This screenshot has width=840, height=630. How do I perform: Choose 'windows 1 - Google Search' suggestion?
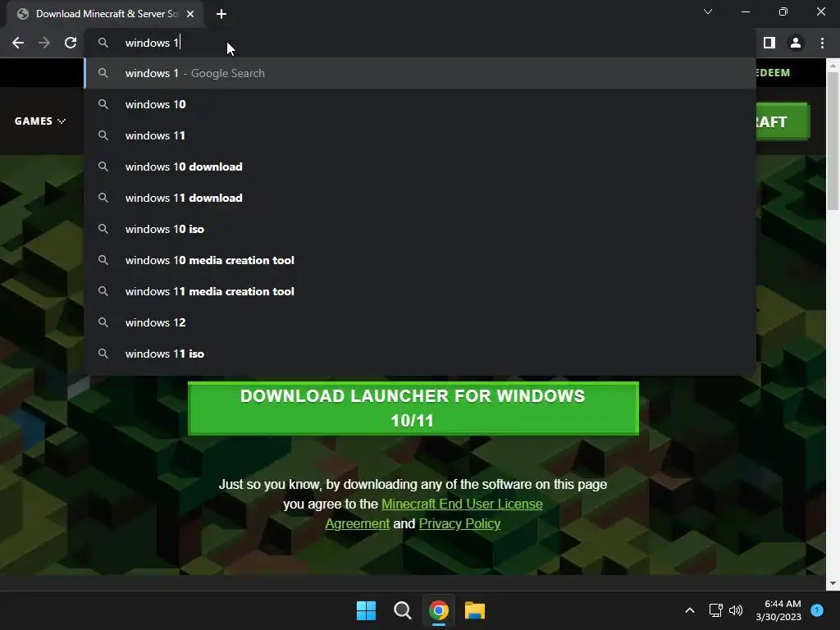[x=421, y=73]
